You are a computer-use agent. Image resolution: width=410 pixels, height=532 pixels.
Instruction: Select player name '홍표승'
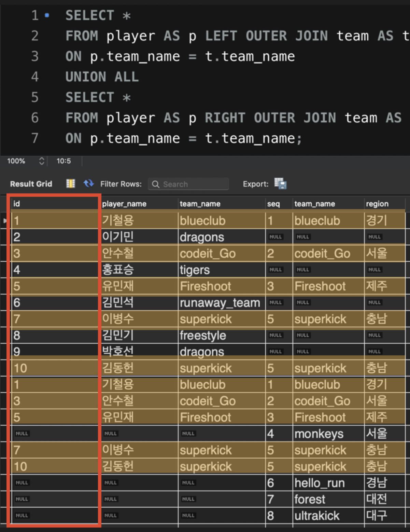coord(139,270)
